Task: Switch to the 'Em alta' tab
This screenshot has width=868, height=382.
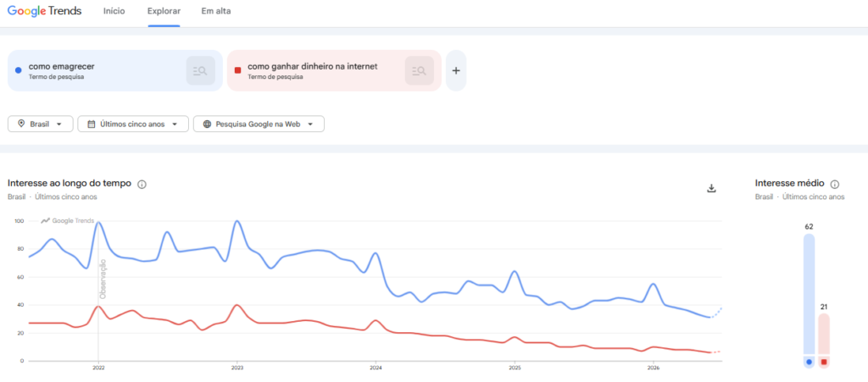Action: click(216, 11)
